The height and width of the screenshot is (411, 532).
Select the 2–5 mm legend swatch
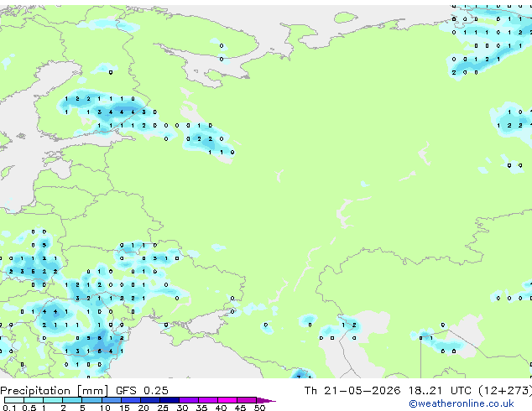[72, 400]
